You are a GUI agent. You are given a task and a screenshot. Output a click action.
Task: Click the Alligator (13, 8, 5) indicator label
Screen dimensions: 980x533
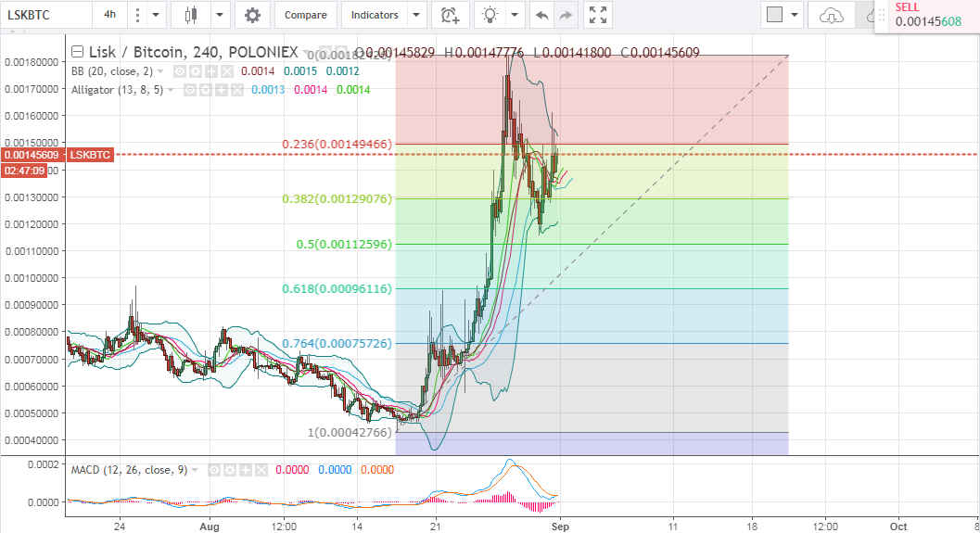click(x=117, y=90)
